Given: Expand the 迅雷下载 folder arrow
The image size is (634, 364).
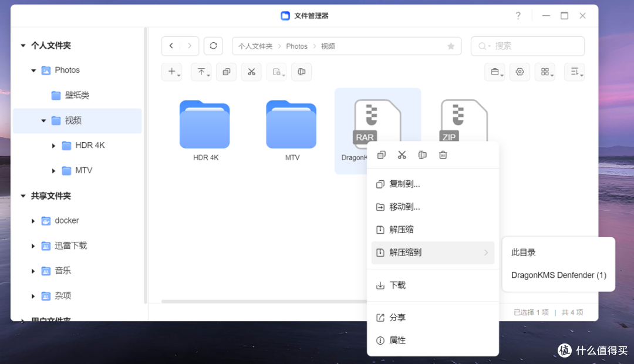Looking at the screenshot, I should coord(33,246).
